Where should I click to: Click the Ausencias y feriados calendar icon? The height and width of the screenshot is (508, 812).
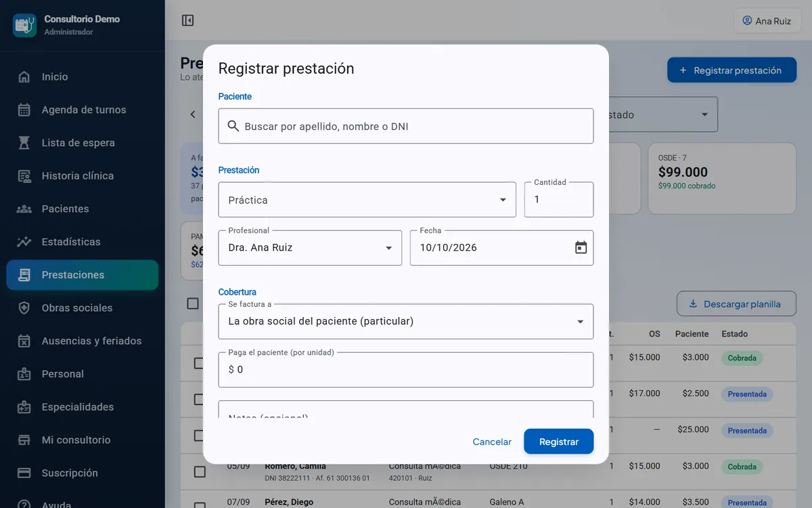(24, 341)
